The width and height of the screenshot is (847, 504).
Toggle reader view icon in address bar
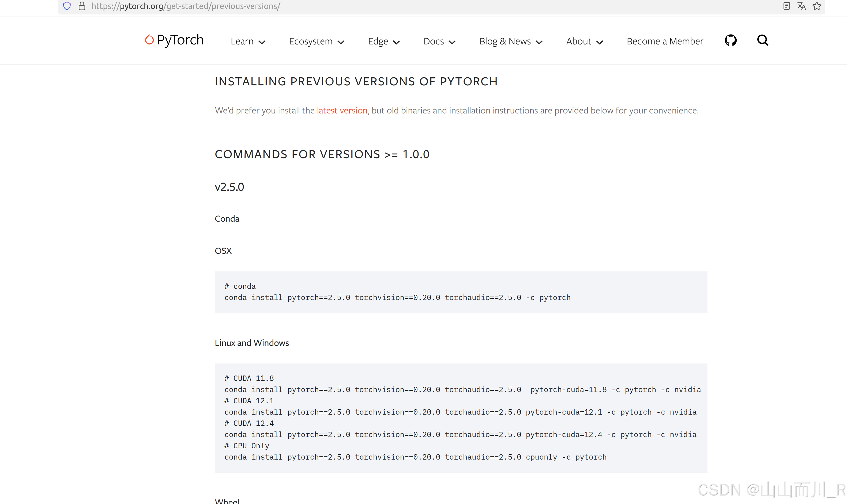click(786, 6)
